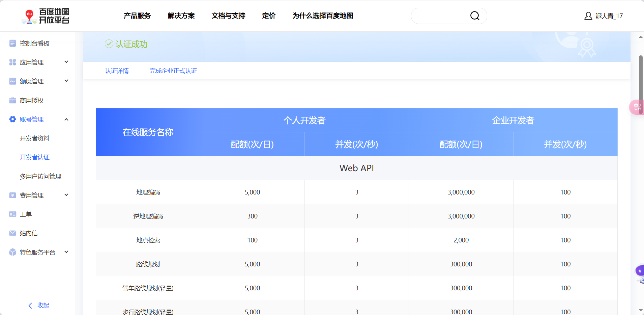Click the 商用授权 briefcase icon
Screen dimensions: 644x315
click(12, 100)
